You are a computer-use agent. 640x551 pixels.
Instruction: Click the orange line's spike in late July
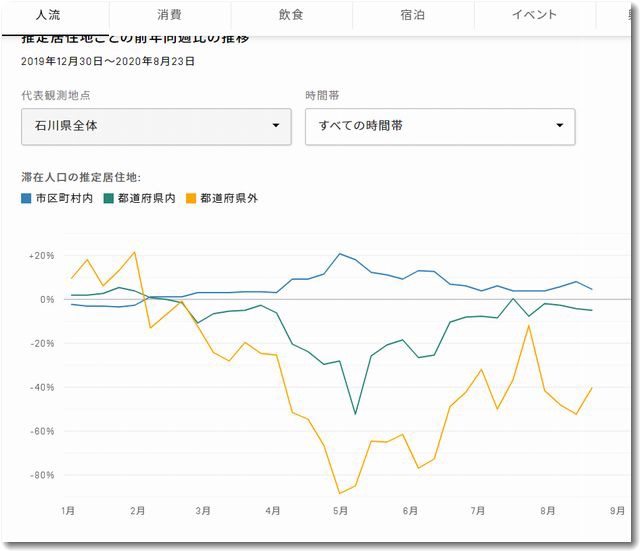pyautogui.click(x=528, y=326)
